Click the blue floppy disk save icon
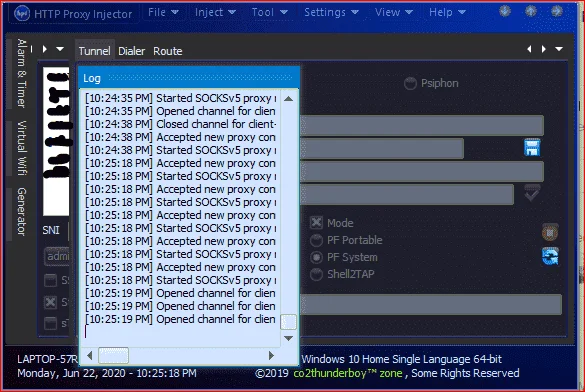Viewport: 585px width, 392px height. click(x=532, y=148)
